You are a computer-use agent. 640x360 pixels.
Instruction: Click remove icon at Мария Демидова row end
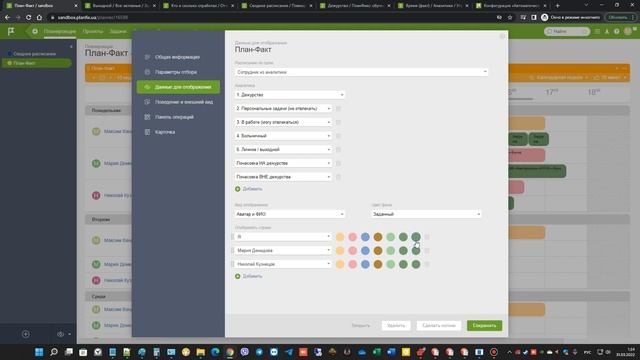[427, 251]
